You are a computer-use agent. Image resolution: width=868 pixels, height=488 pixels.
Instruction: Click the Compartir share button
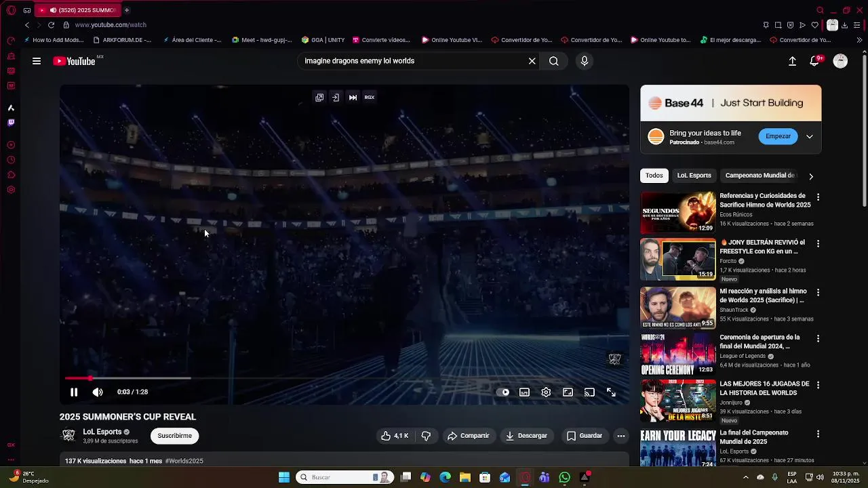[468, 436]
